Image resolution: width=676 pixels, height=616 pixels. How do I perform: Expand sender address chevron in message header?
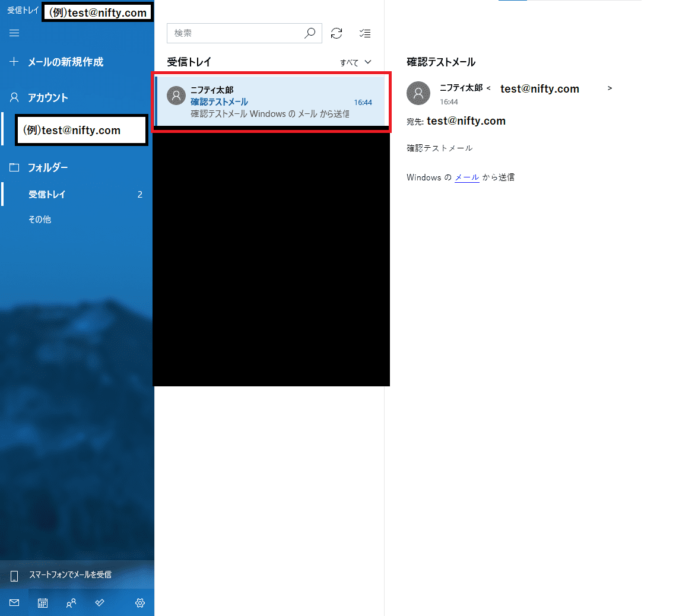click(610, 88)
